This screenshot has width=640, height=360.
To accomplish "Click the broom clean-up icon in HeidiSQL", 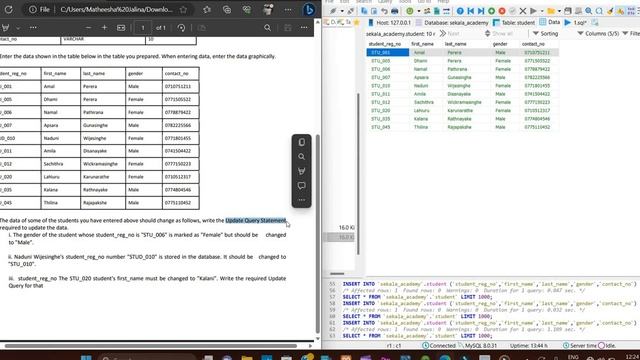I will 610,11.
